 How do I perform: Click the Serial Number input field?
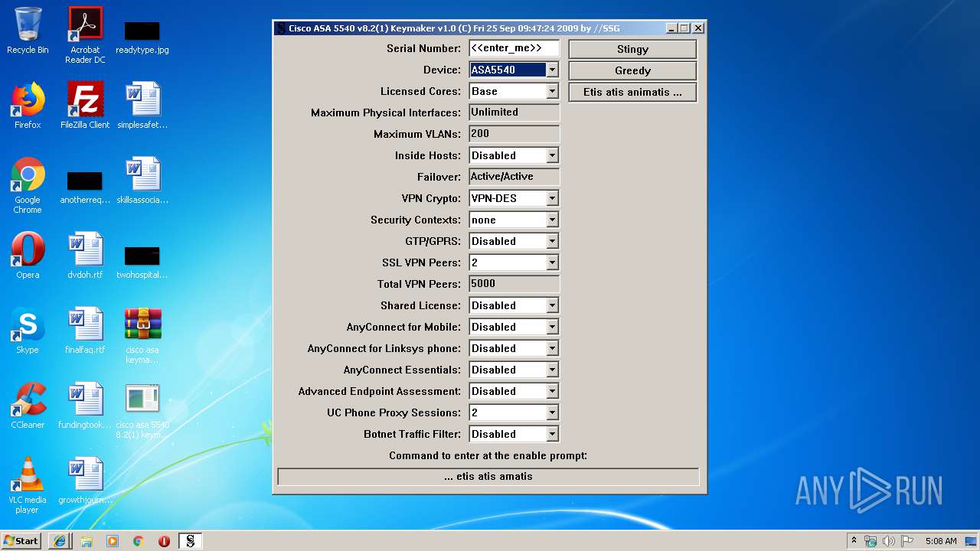(x=514, y=48)
